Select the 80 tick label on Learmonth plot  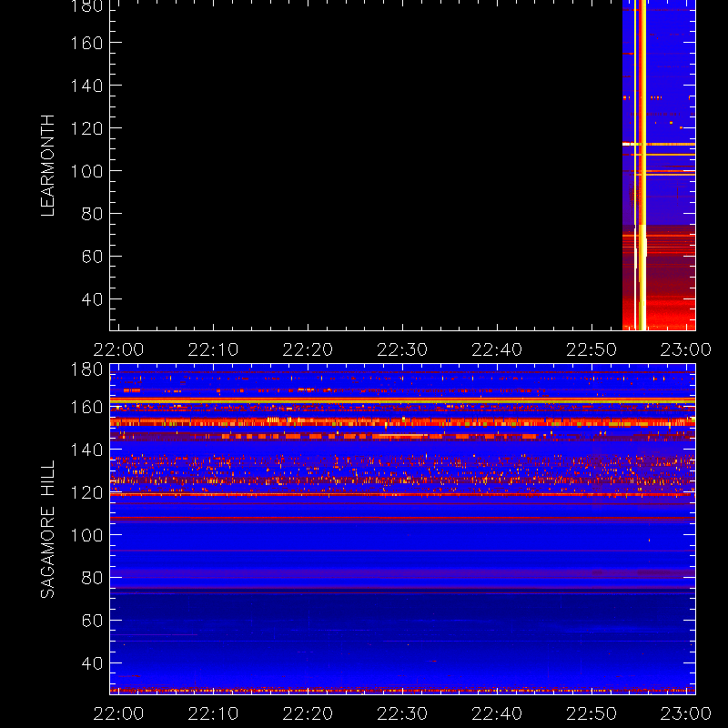click(92, 214)
